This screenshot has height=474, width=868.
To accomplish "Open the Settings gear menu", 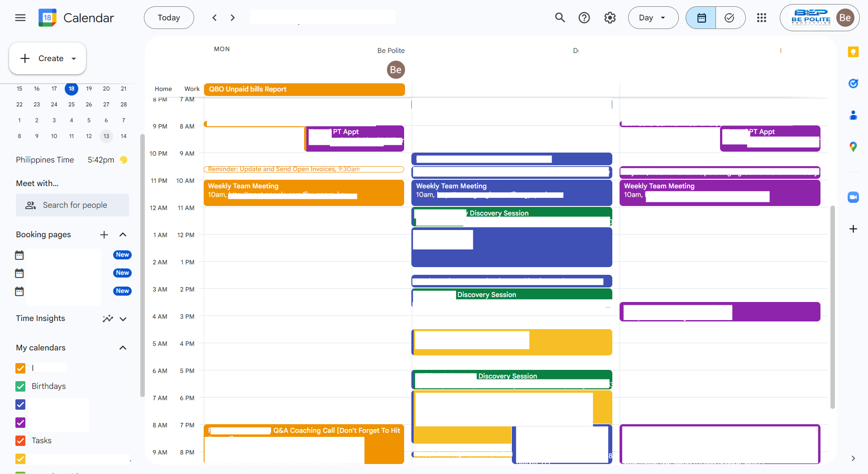I will 610,18.
